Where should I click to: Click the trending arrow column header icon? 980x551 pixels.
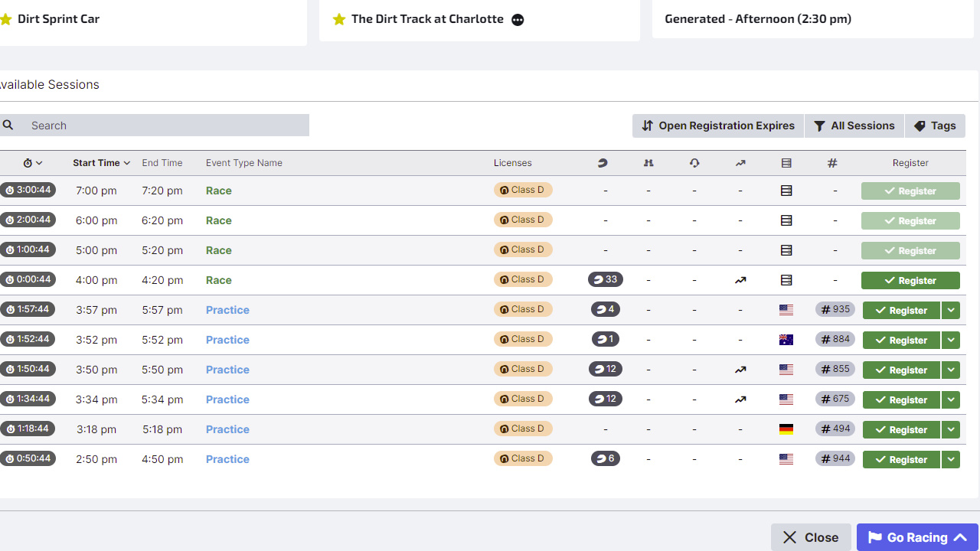tap(740, 163)
